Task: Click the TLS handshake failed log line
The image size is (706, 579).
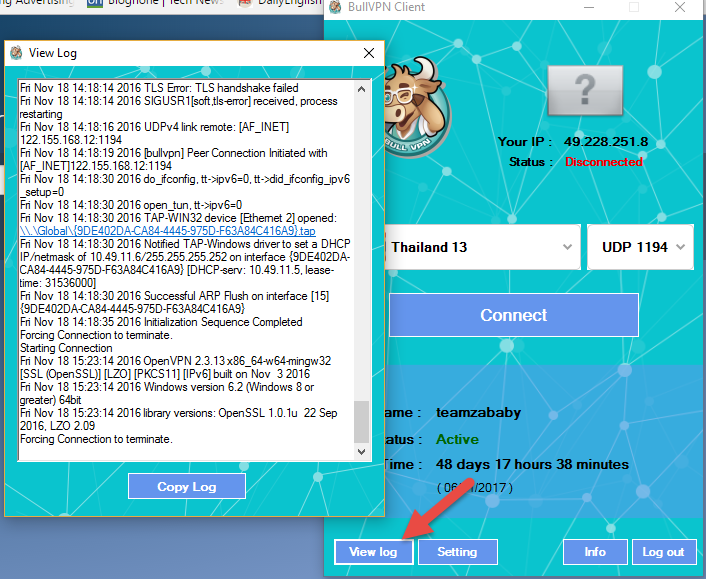Action: [x=159, y=88]
